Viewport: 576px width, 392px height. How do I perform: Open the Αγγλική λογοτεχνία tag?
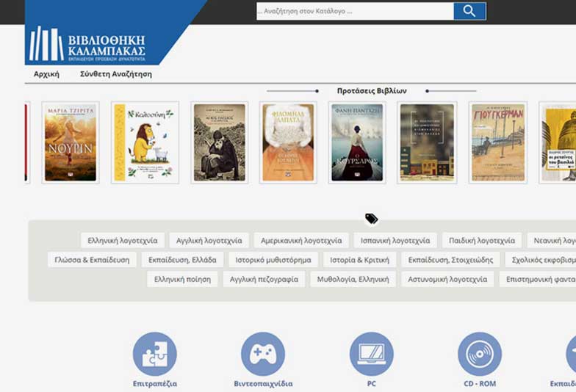pyautogui.click(x=209, y=241)
